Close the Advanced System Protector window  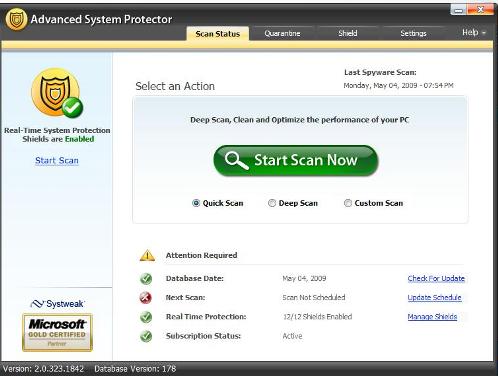point(480,10)
